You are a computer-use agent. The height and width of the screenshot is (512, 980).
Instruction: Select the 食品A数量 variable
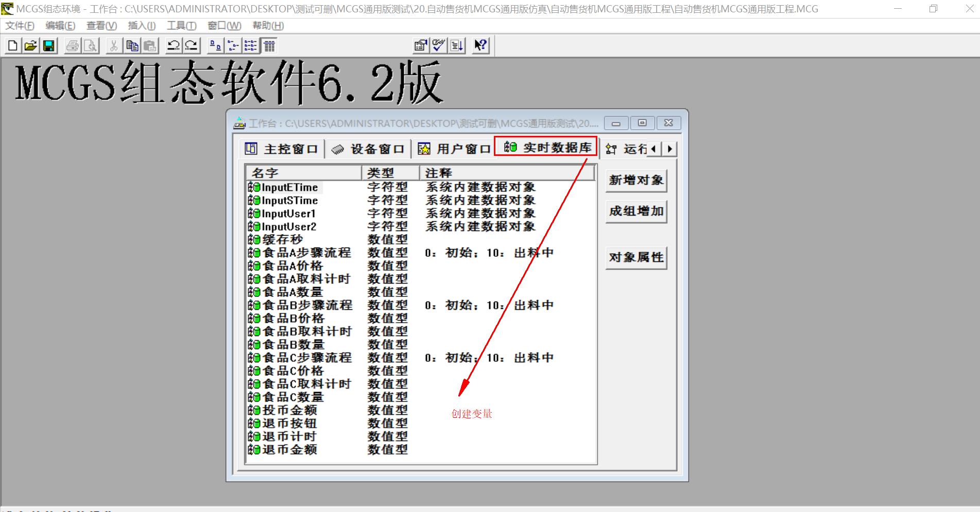286,292
